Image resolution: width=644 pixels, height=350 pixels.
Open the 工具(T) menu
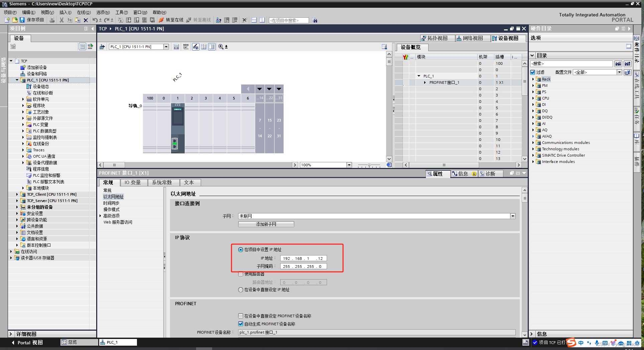(122, 12)
